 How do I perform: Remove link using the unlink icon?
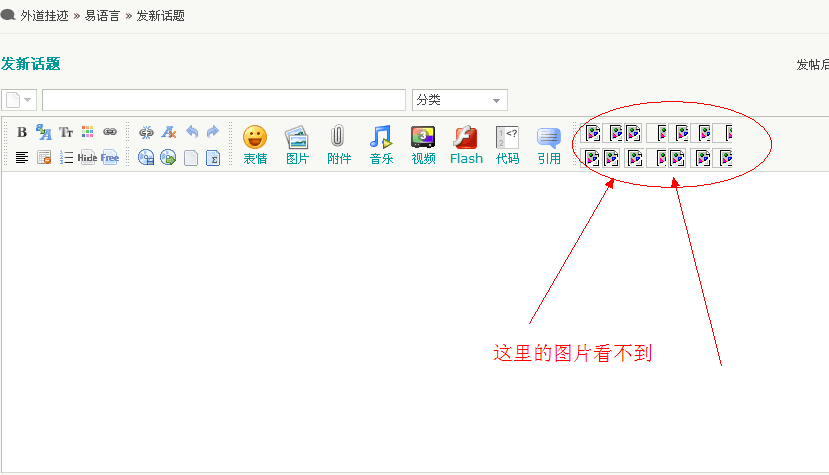[x=146, y=132]
